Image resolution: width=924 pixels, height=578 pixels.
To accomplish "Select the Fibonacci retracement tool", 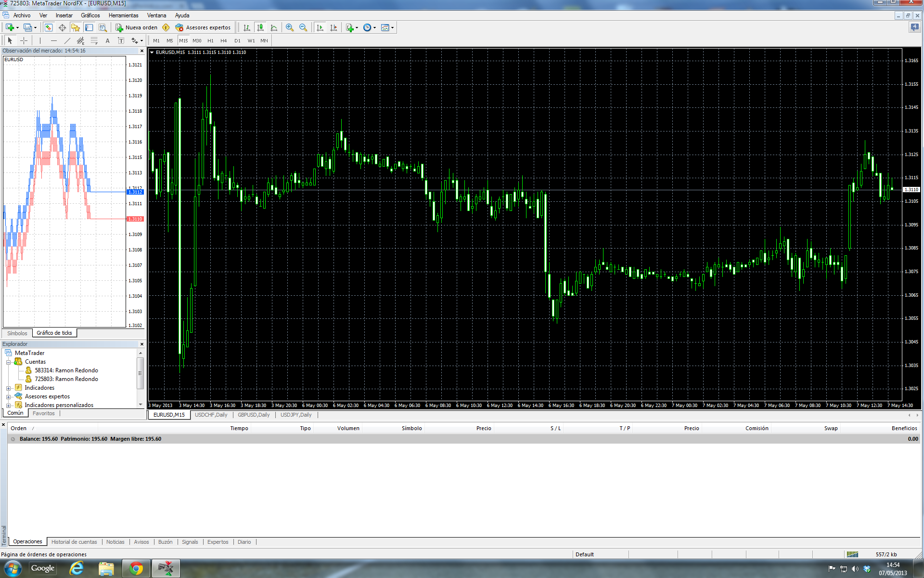I will point(94,40).
